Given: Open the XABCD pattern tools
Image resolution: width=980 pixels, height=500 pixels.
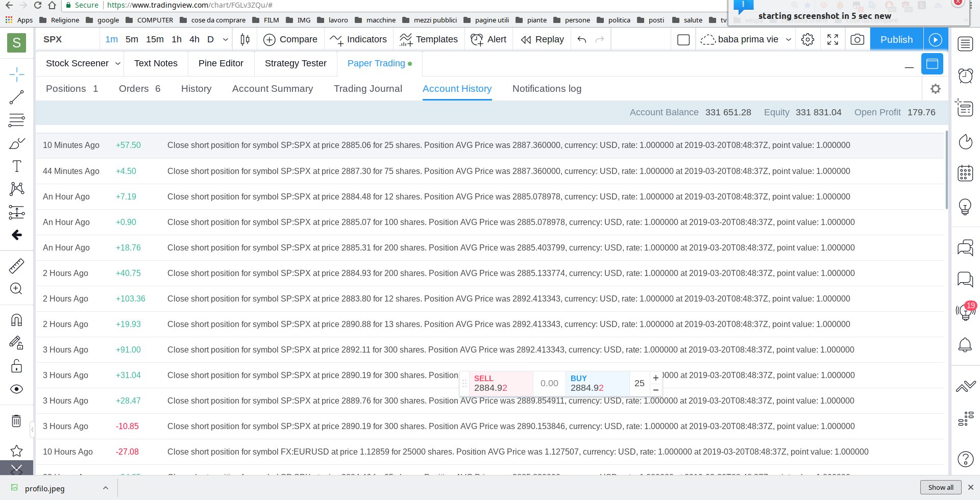Looking at the screenshot, I should (x=16, y=189).
